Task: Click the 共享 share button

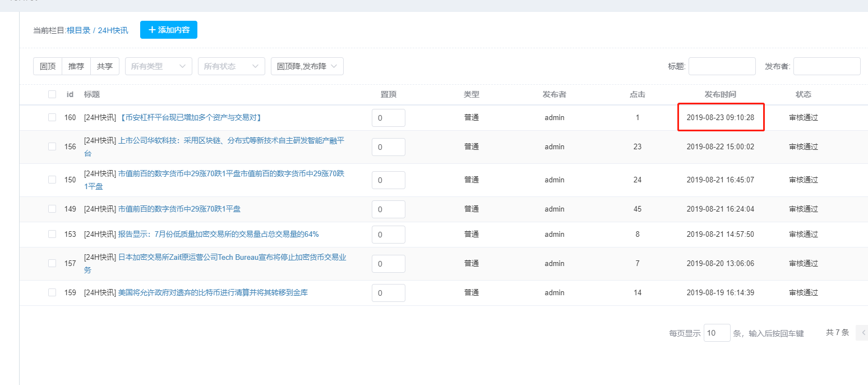Action: [105, 66]
